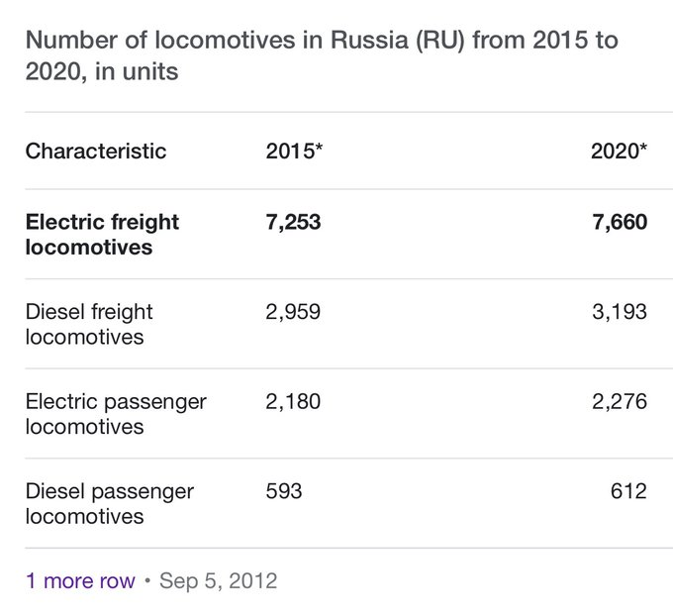The width and height of the screenshot is (673, 616).
Task: Select the Characteristic column header
Action: coord(96,152)
